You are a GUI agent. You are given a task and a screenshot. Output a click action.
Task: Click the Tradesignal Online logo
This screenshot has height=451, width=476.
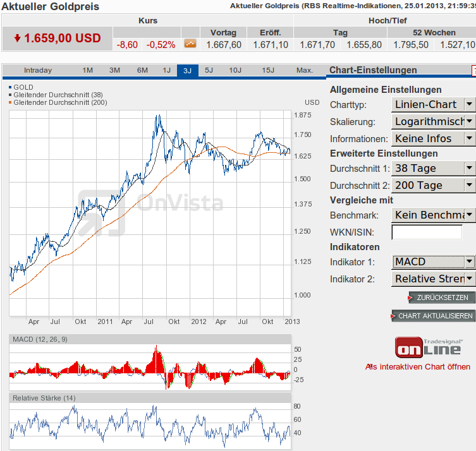(x=429, y=347)
